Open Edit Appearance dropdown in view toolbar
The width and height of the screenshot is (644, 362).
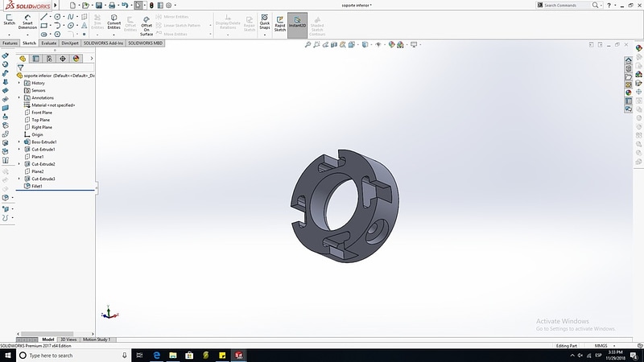pos(391,44)
